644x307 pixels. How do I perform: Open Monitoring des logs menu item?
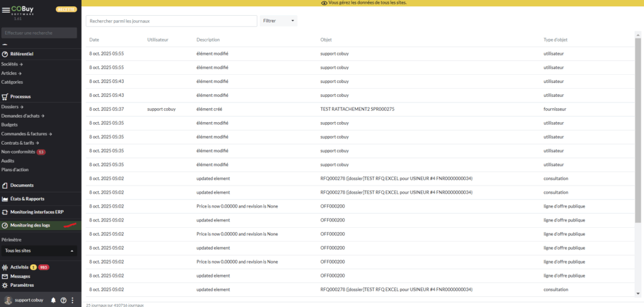click(x=30, y=225)
